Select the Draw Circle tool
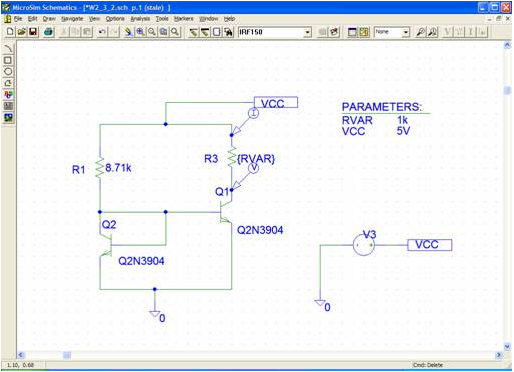Screen dimensions: 514x372 (x=8, y=71)
